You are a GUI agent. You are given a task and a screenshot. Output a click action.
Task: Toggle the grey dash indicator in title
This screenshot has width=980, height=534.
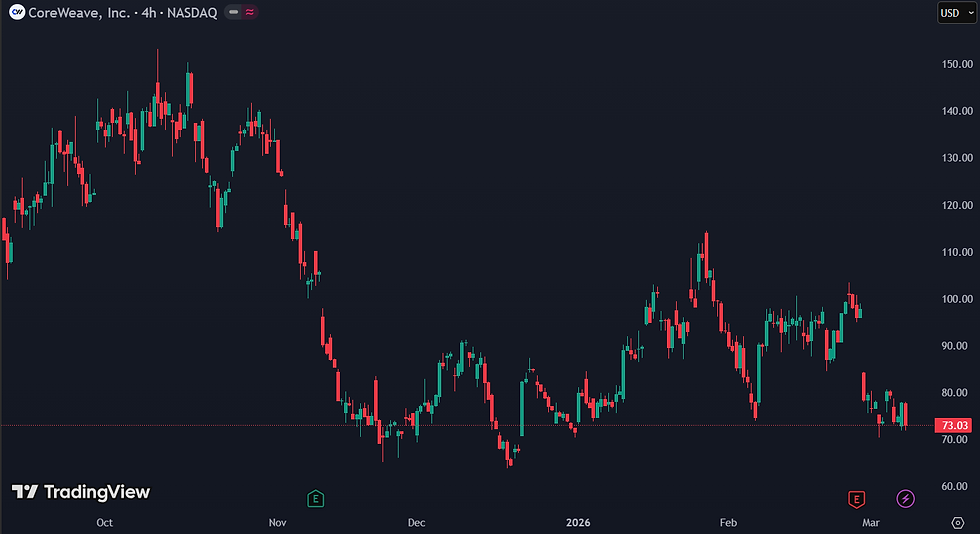tap(234, 12)
